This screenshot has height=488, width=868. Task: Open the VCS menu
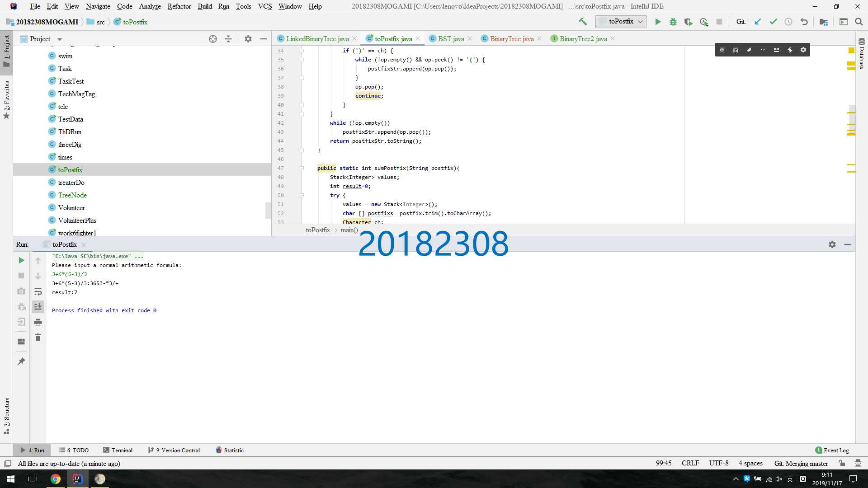(264, 6)
